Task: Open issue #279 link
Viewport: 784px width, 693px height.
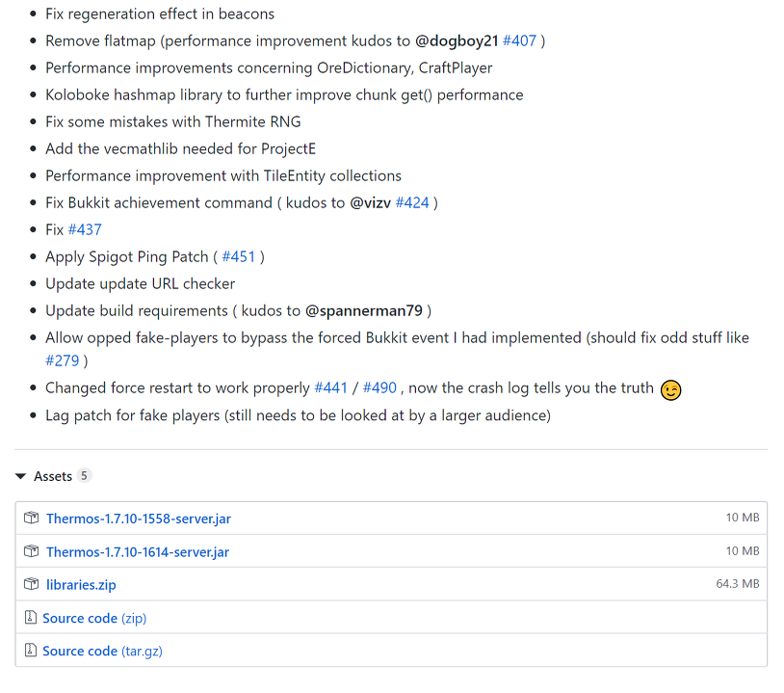Action: 62,360
